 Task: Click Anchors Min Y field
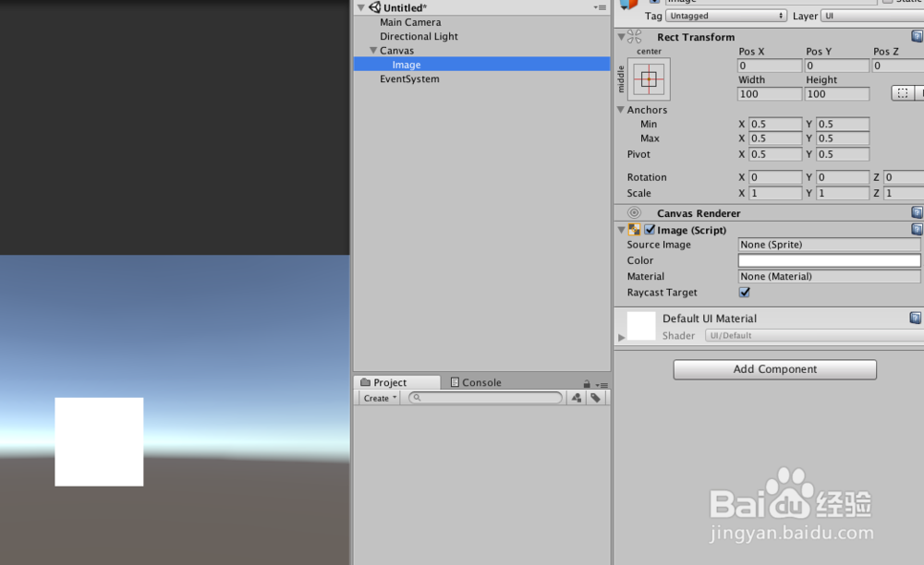coord(843,125)
